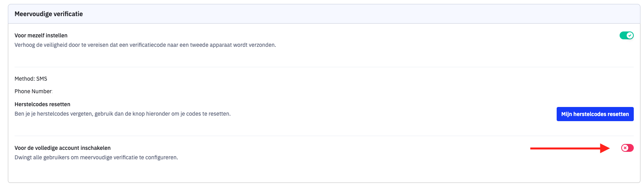This screenshot has height=188, width=644.
Task: Click the description starting 'Dwingt alle gebruikers'
Action: [x=96, y=157]
